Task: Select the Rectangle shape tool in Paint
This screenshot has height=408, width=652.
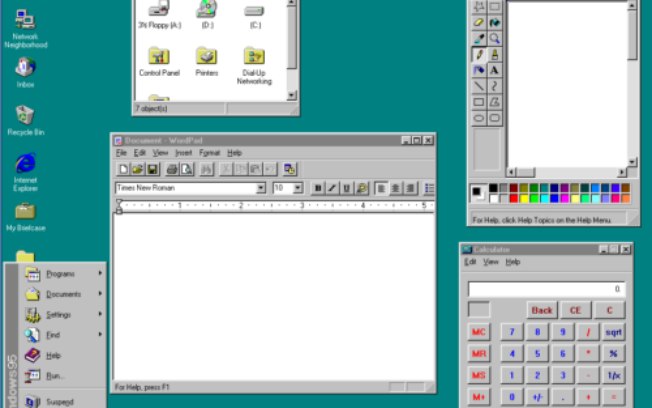Action: pyautogui.click(x=479, y=102)
